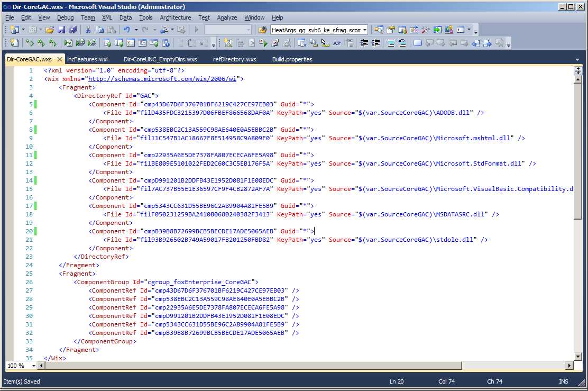Click the Open File folder icon
This screenshot has width=588, height=391.
click(x=50, y=30)
